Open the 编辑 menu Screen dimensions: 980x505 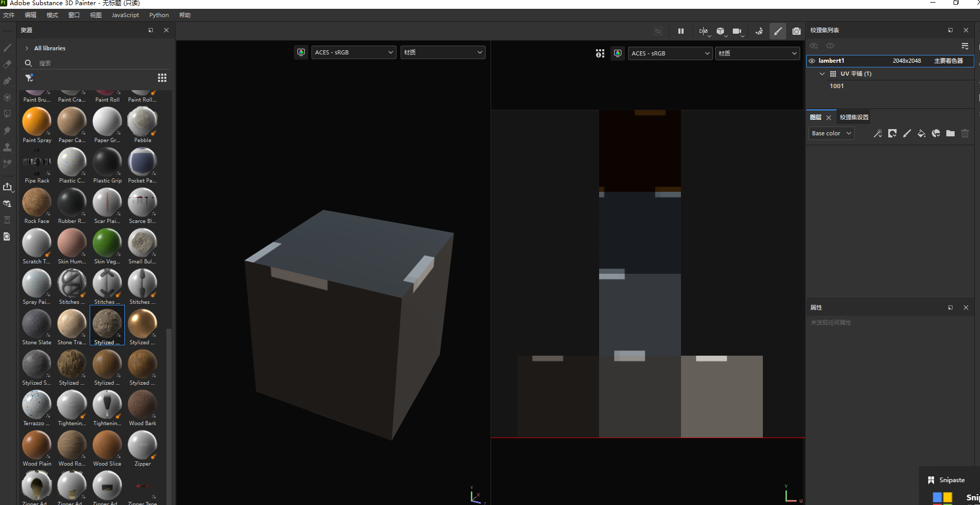pyautogui.click(x=31, y=15)
